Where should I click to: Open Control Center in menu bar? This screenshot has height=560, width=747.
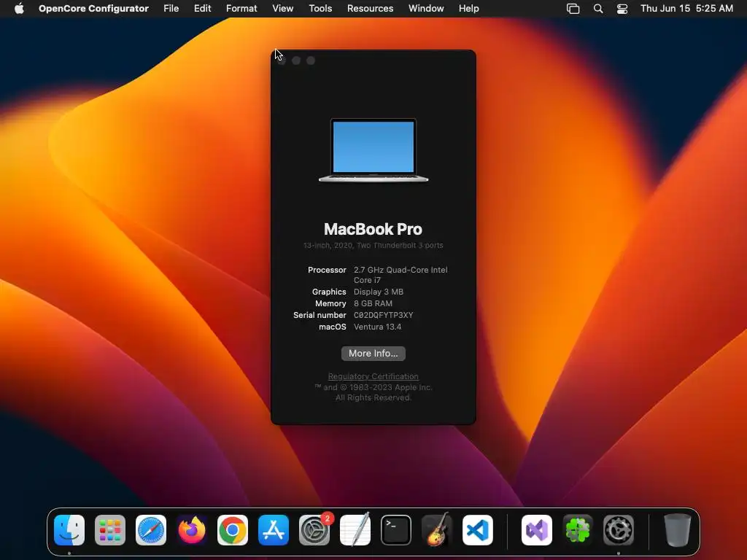click(622, 9)
